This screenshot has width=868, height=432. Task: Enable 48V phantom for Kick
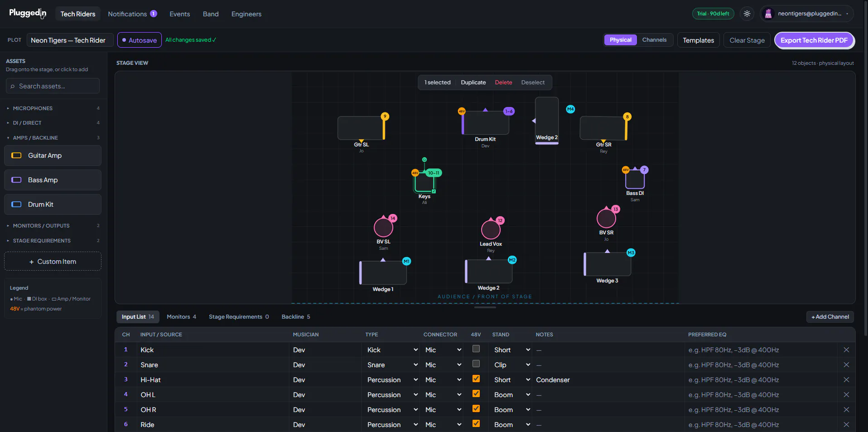pyautogui.click(x=476, y=349)
